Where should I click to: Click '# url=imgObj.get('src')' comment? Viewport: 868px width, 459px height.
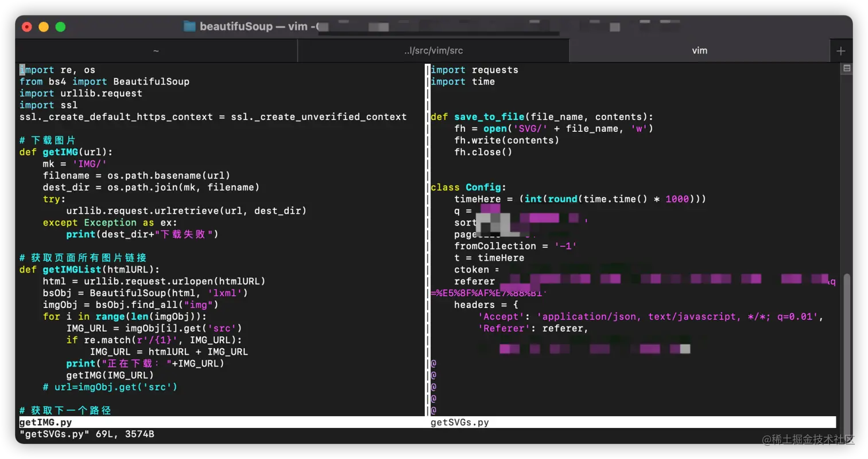point(110,387)
